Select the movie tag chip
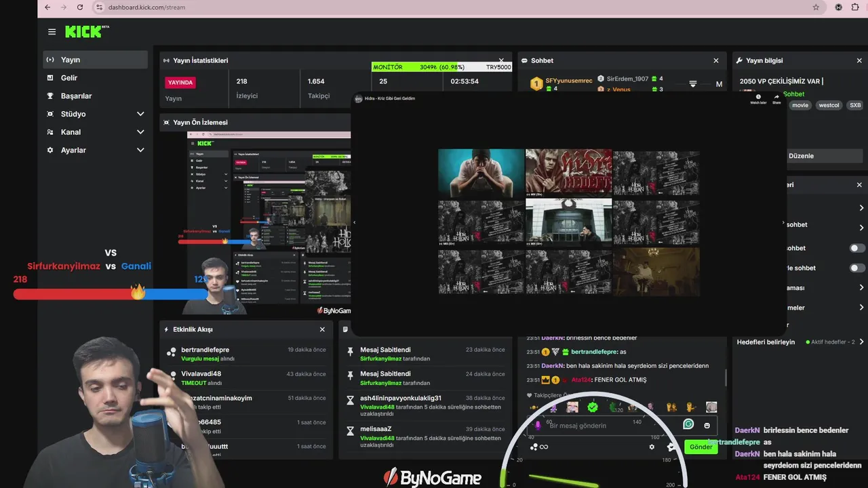The width and height of the screenshot is (868, 488). pos(800,105)
